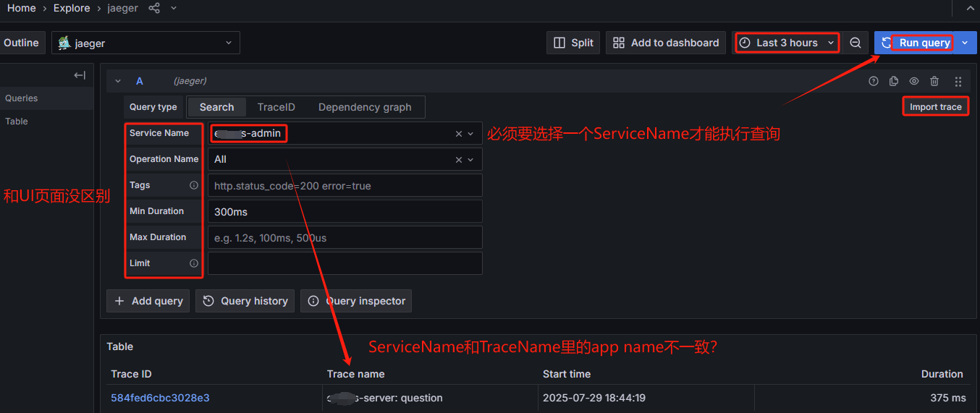Switch to Dependency graph query type
This screenshot has height=413, width=980.
[x=365, y=107]
